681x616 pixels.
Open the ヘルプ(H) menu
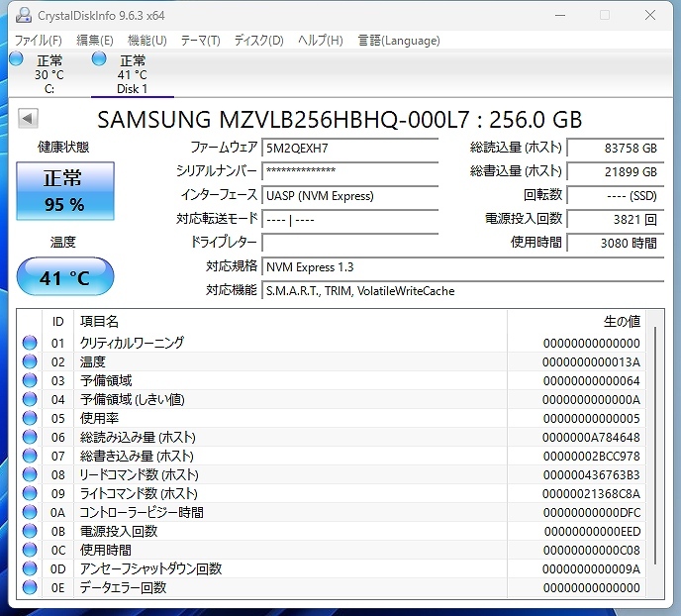(x=321, y=41)
